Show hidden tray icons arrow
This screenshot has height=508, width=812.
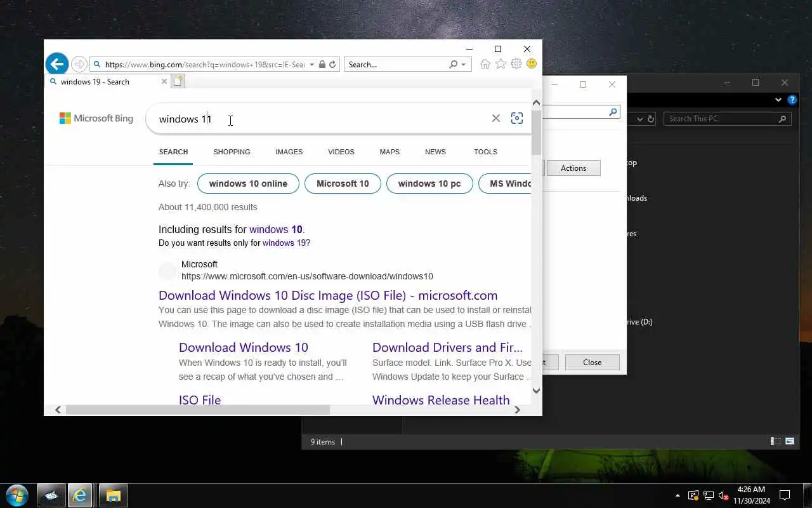pos(678,495)
